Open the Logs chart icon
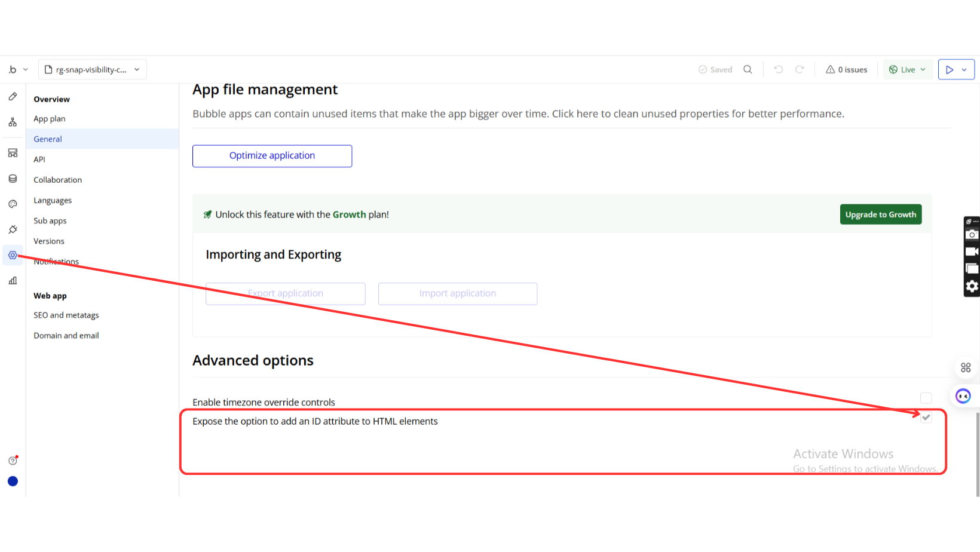Image resolution: width=980 pixels, height=552 pixels. (13, 281)
